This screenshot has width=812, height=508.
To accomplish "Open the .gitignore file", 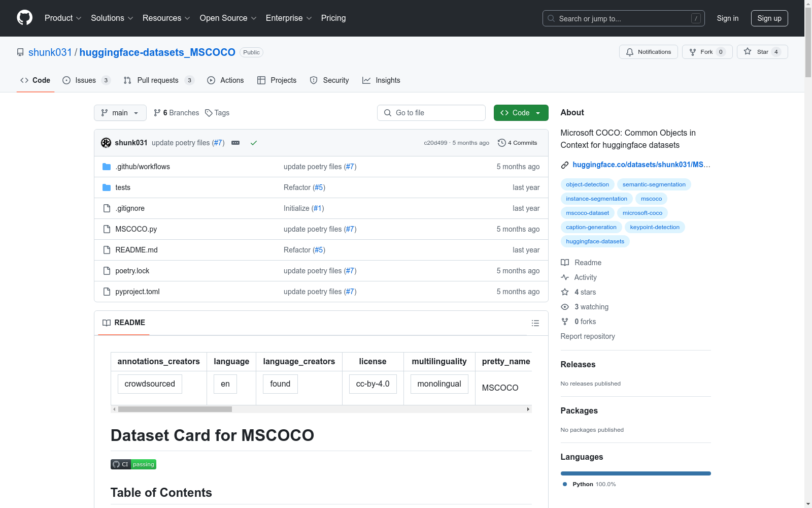I will tap(130, 208).
